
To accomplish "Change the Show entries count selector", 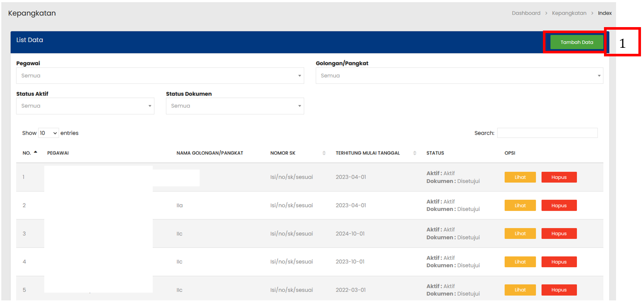I will [x=48, y=133].
